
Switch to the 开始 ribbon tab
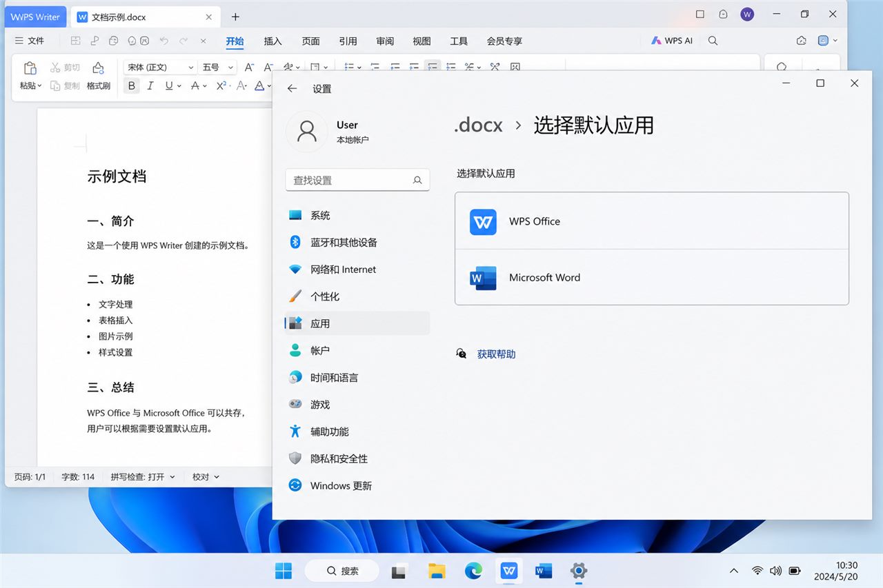point(235,41)
